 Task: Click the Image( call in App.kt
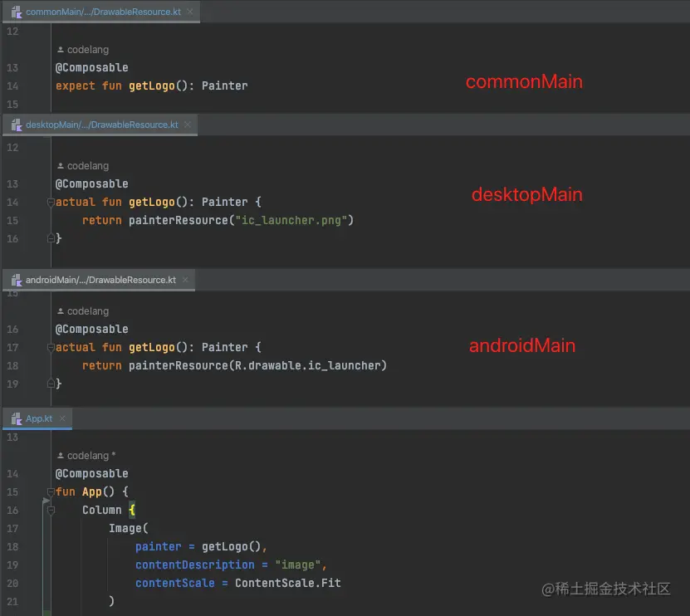129,528
